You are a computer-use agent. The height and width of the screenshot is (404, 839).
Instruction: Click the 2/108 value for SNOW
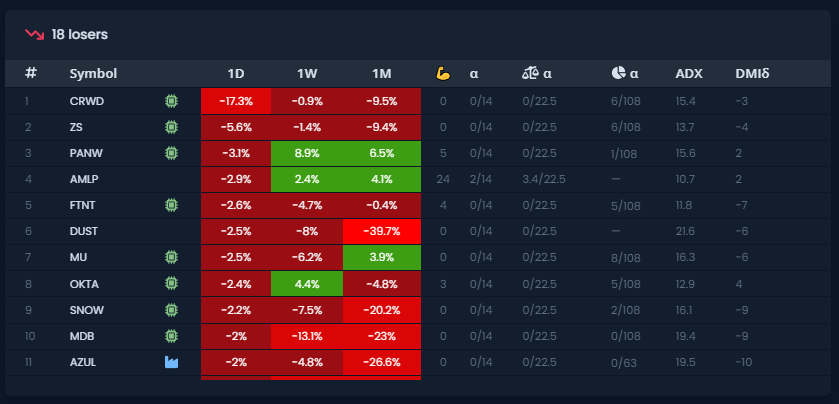(626, 311)
